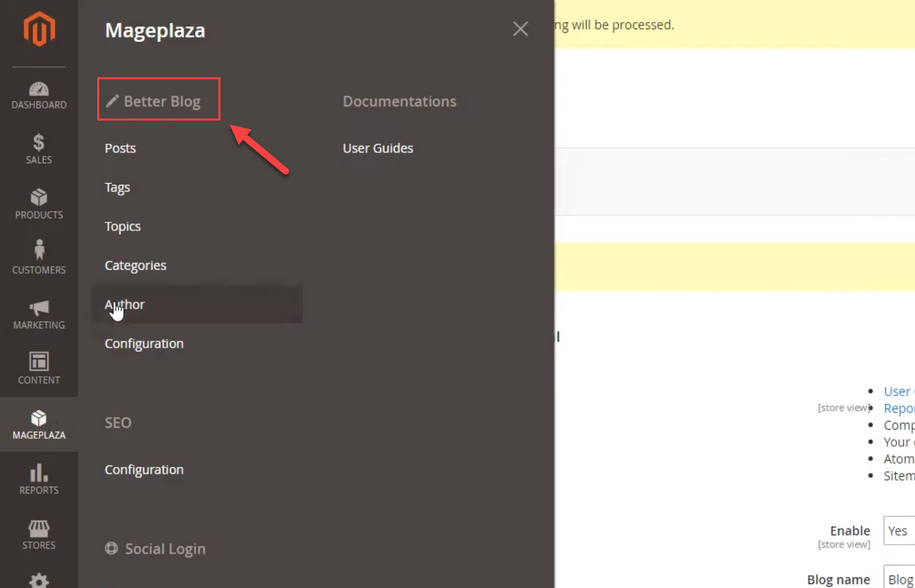Select the Marketing megaphone icon

pos(39,308)
